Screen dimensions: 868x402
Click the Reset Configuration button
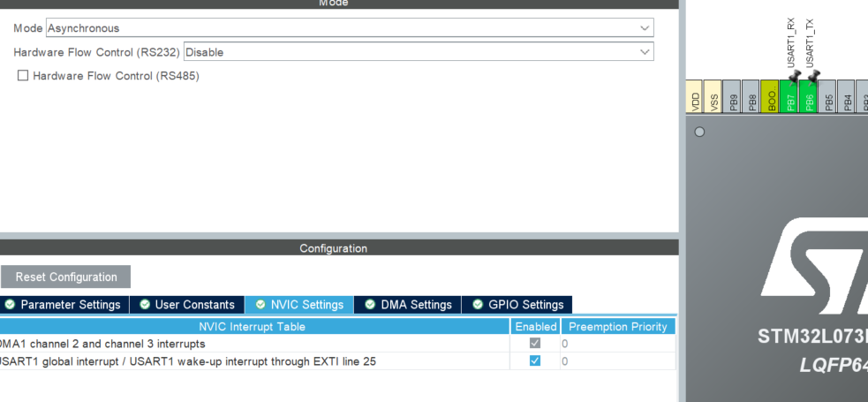coord(66,277)
